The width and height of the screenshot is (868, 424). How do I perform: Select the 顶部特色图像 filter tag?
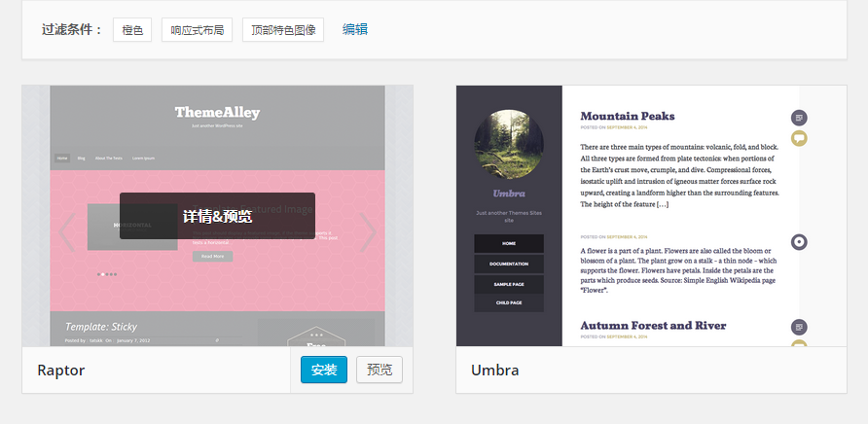(283, 30)
